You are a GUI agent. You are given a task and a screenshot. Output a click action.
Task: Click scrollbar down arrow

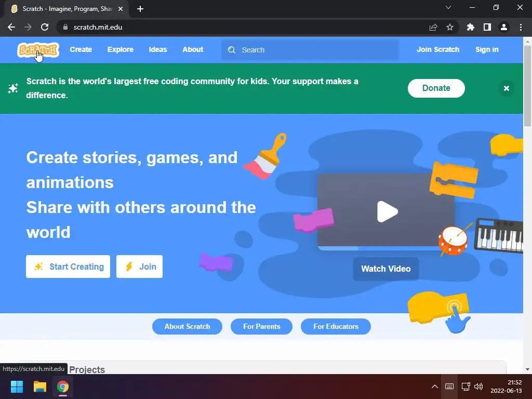pyautogui.click(x=527, y=369)
